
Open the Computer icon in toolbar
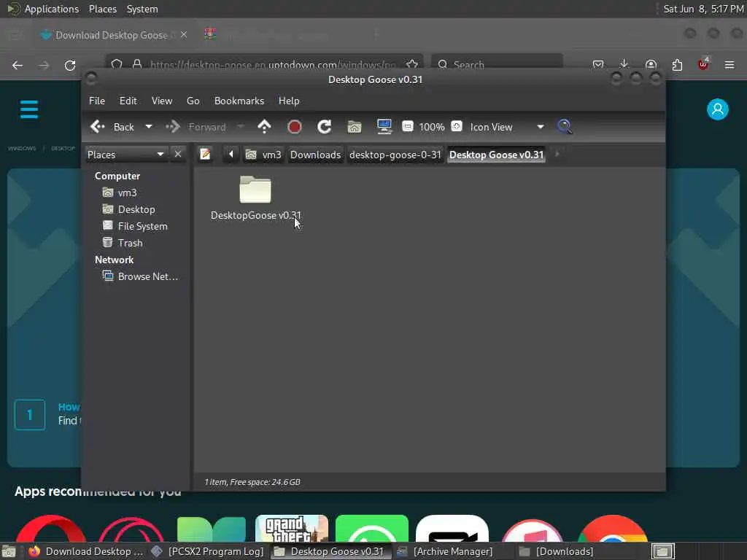click(384, 127)
